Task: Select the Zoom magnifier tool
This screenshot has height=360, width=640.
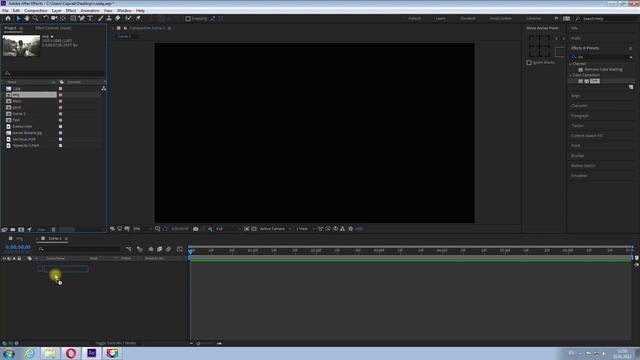Action: coord(36,18)
